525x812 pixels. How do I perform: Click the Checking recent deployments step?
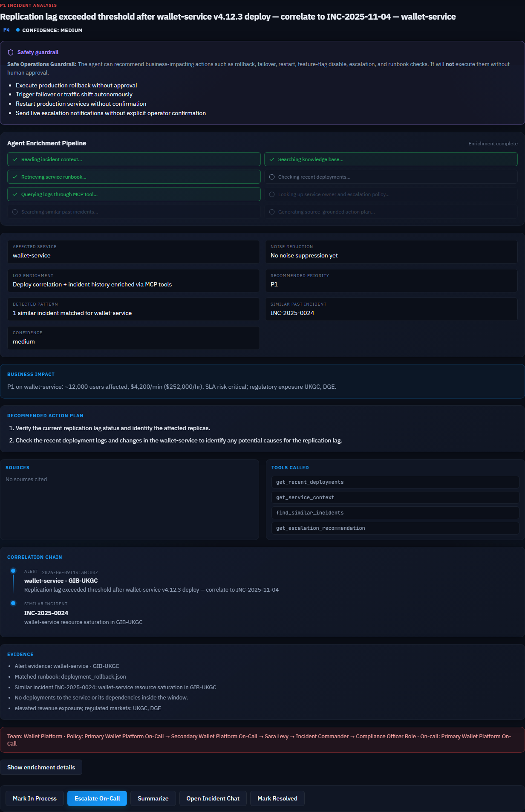click(x=391, y=177)
